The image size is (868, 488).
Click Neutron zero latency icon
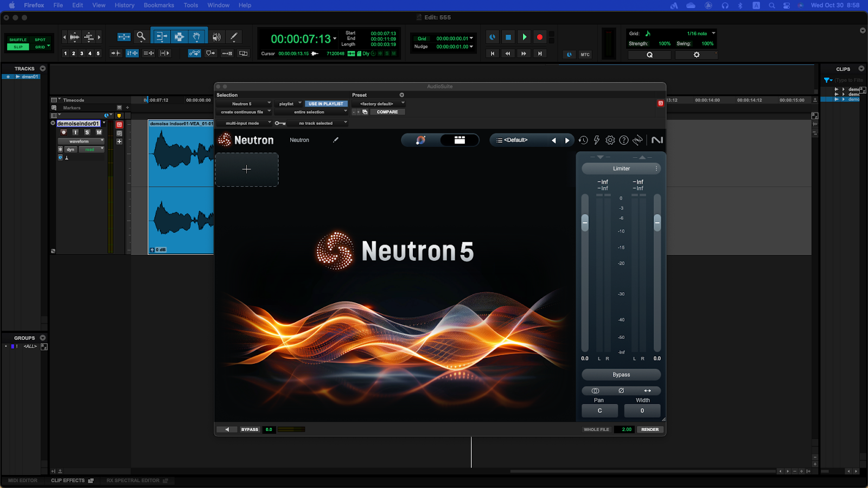click(638, 140)
